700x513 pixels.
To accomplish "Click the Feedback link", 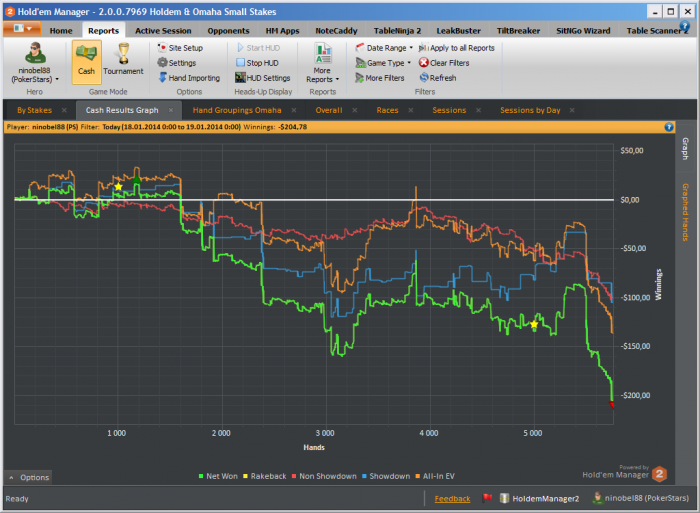I will pyautogui.click(x=452, y=499).
